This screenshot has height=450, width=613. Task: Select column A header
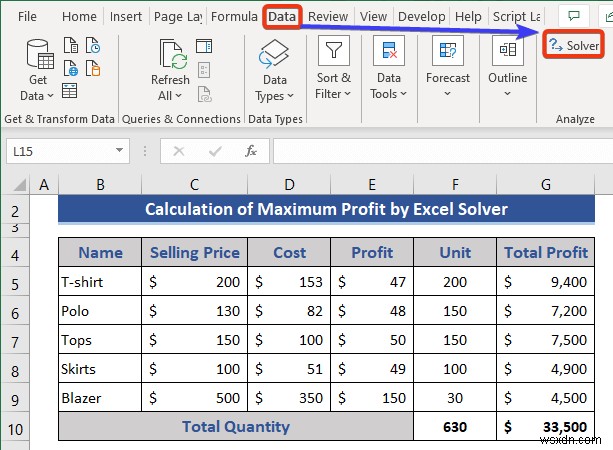click(x=44, y=185)
